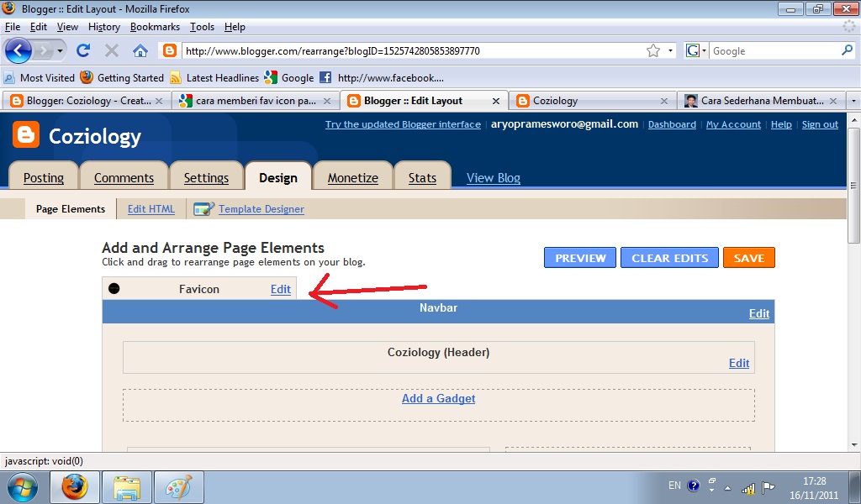Click the Blogger site icon in the address bar

(170, 50)
